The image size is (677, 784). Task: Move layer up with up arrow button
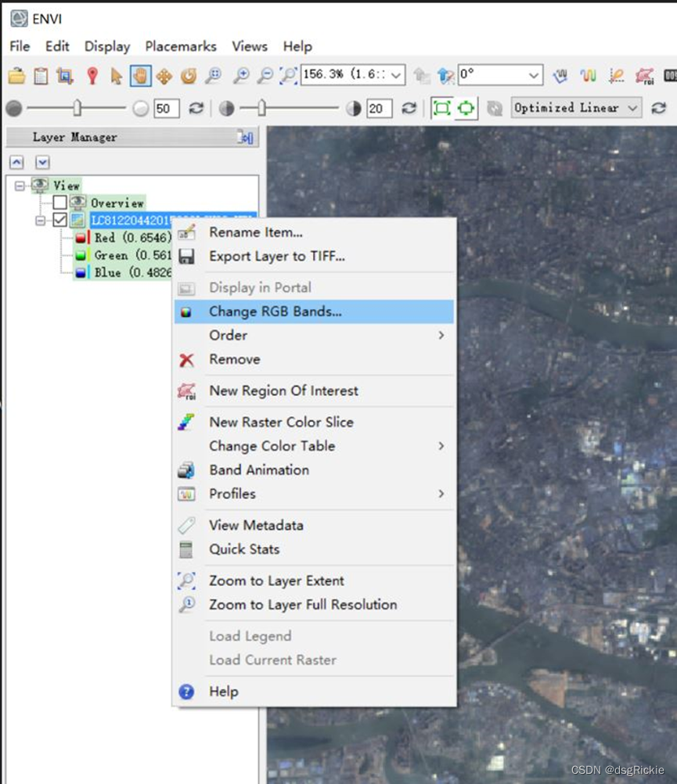pyautogui.click(x=16, y=162)
